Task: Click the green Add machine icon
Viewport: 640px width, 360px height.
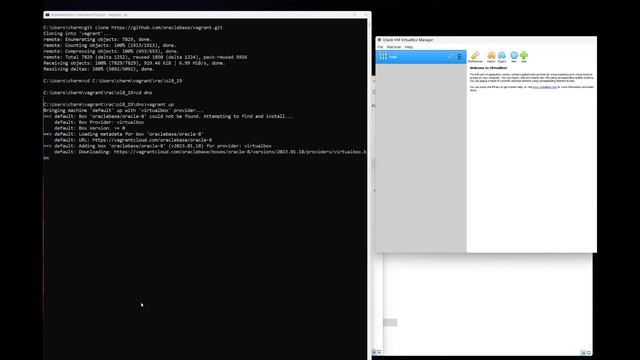Action: pyautogui.click(x=524, y=57)
